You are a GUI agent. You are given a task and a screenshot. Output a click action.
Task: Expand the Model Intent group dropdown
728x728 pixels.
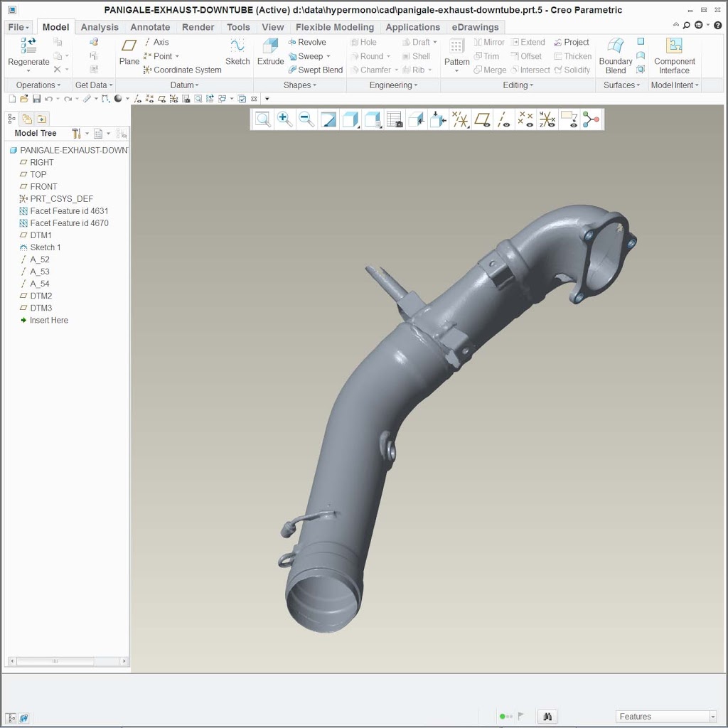(675, 85)
